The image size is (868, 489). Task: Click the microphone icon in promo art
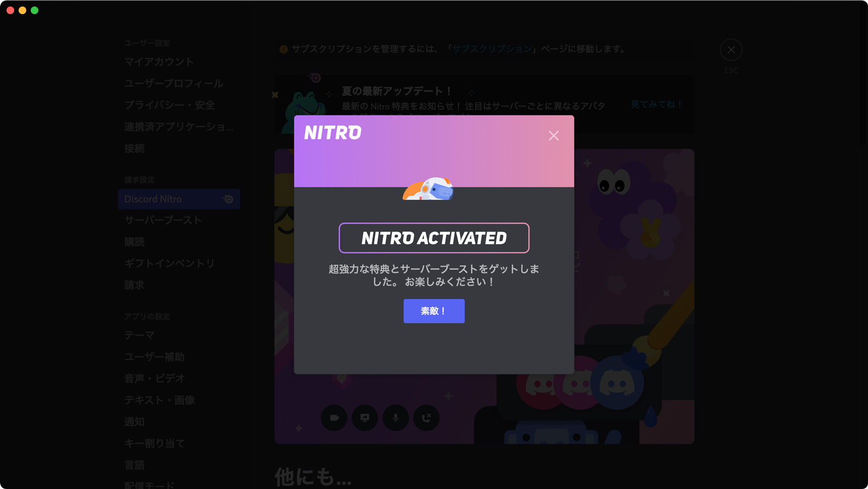pyautogui.click(x=396, y=418)
